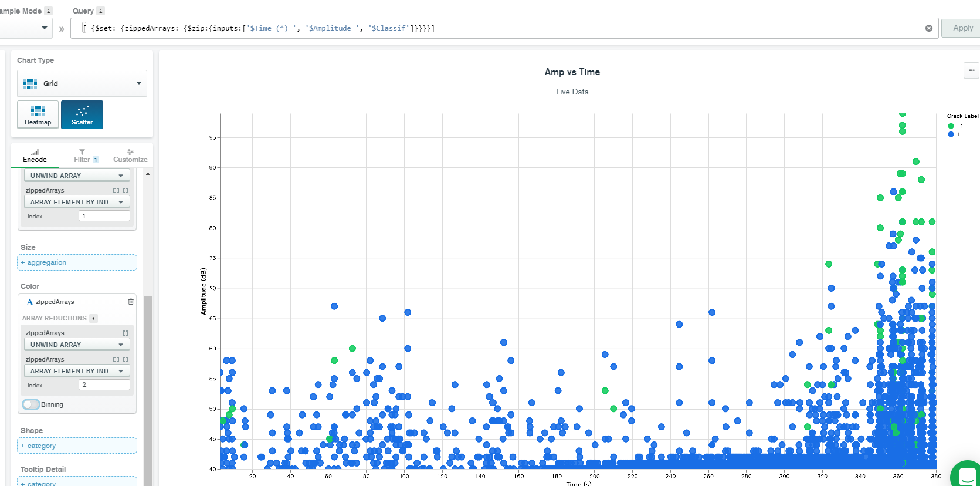980x486 pixels.
Task: Add aggregation to the Size channel
Action: [x=77, y=262]
